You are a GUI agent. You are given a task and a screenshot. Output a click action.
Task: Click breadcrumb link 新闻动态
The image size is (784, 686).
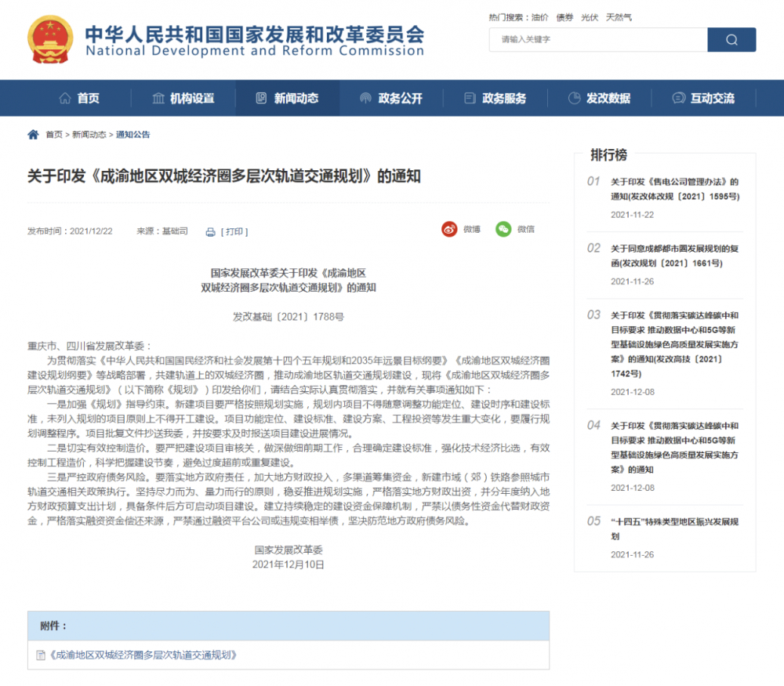tap(89, 135)
